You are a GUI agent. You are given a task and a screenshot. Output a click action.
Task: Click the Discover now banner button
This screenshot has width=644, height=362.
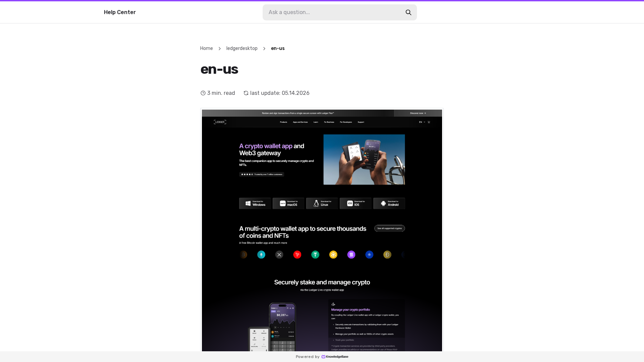pos(418,113)
